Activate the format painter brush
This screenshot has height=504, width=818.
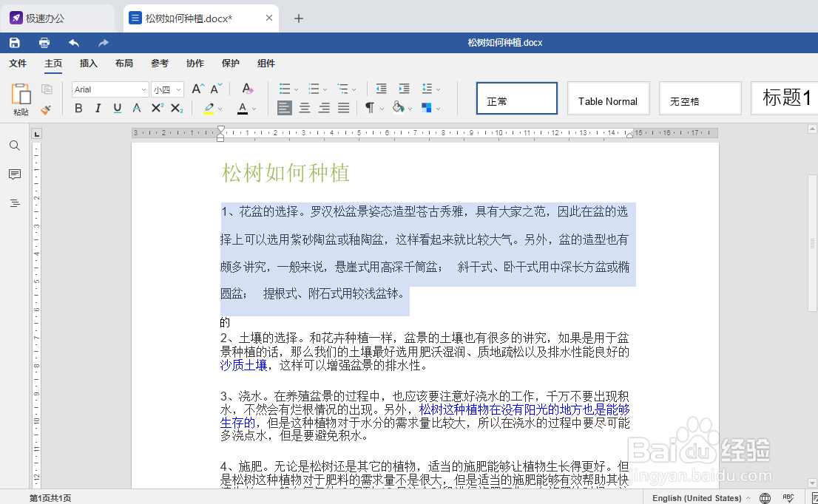pos(46,109)
